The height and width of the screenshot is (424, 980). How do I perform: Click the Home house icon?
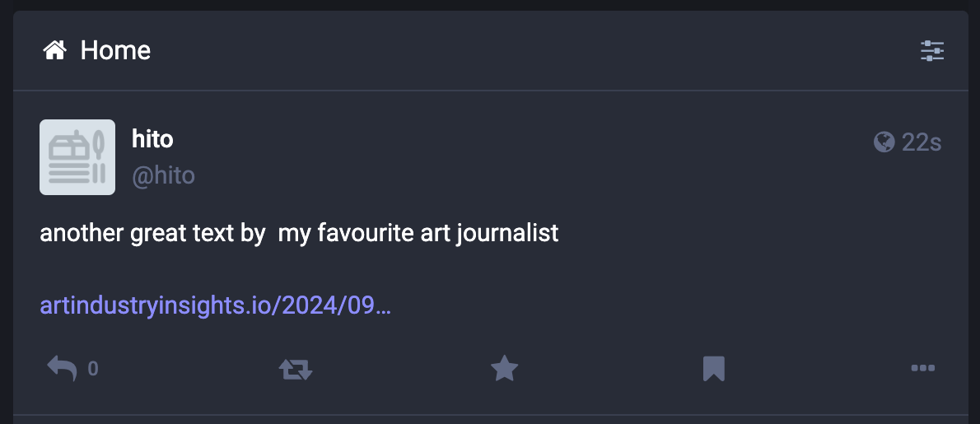pos(54,51)
